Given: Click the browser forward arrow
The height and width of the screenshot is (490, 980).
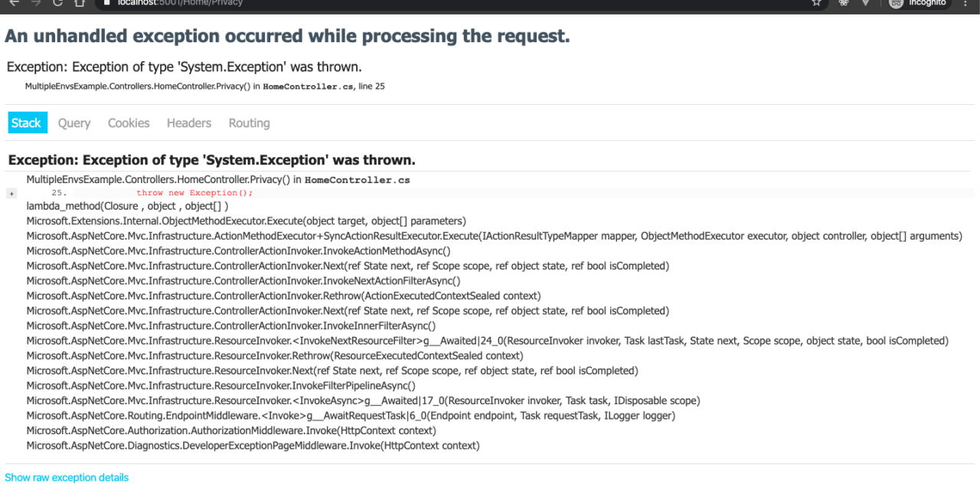Looking at the screenshot, I should tap(35, 3).
